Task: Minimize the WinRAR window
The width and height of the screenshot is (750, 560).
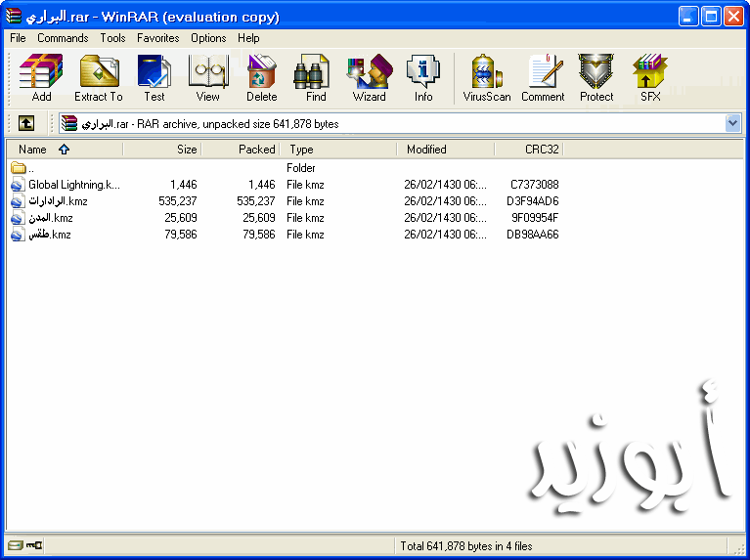Action: [x=688, y=17]
